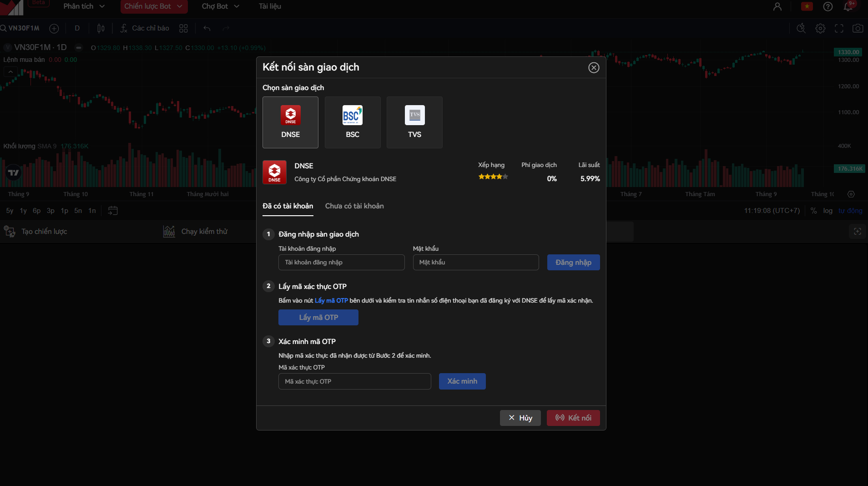Select the 6p date range
The image size is (868, 486).
click(x=37, y=211)
